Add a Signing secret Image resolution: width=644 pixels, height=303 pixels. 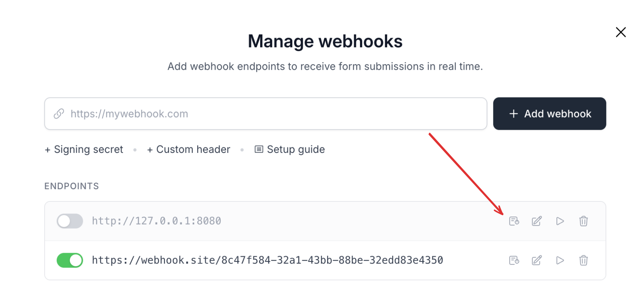84,149
